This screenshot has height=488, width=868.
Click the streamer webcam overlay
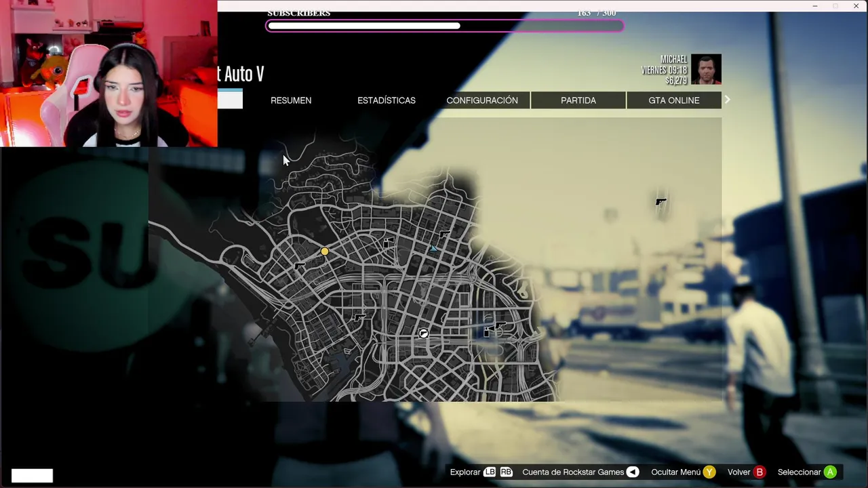tap(108, 73)
